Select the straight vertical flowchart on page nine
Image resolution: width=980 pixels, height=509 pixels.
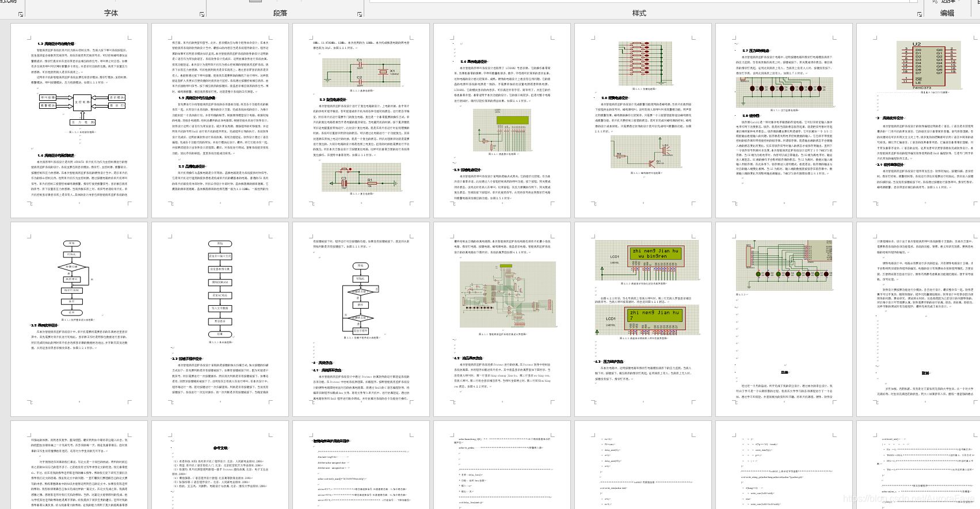tap(220, 289)
